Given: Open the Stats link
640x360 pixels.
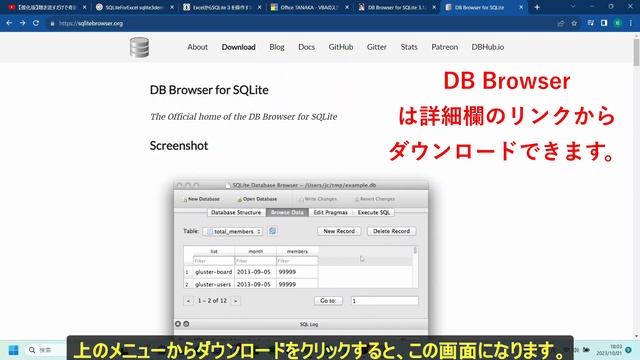Looking at the screenshot, I should (409, 47).
